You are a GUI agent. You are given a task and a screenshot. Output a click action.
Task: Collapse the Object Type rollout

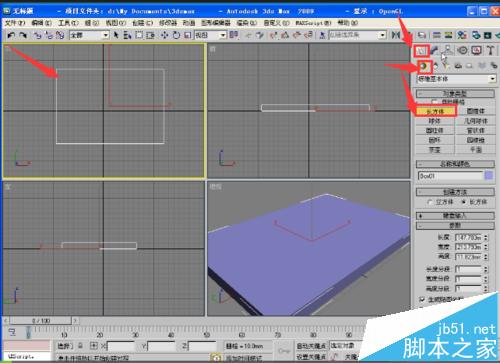click(455, 93)
